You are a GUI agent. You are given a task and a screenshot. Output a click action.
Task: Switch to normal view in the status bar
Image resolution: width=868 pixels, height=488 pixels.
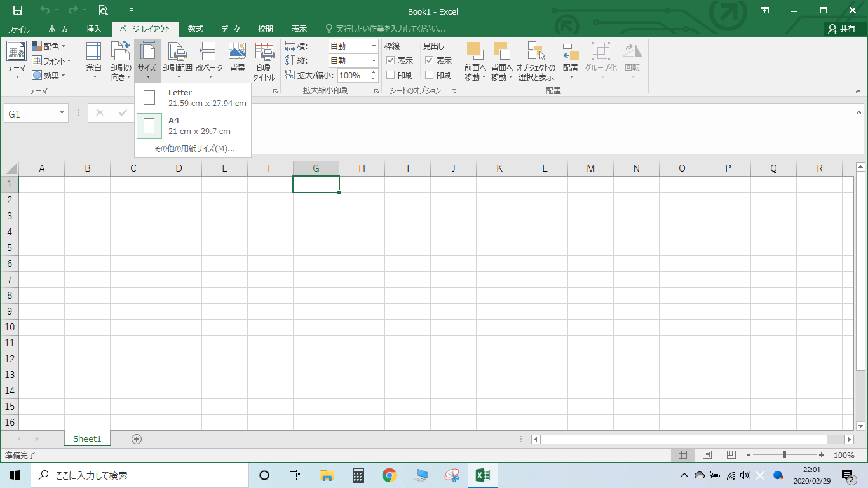[x=683, y=455]
